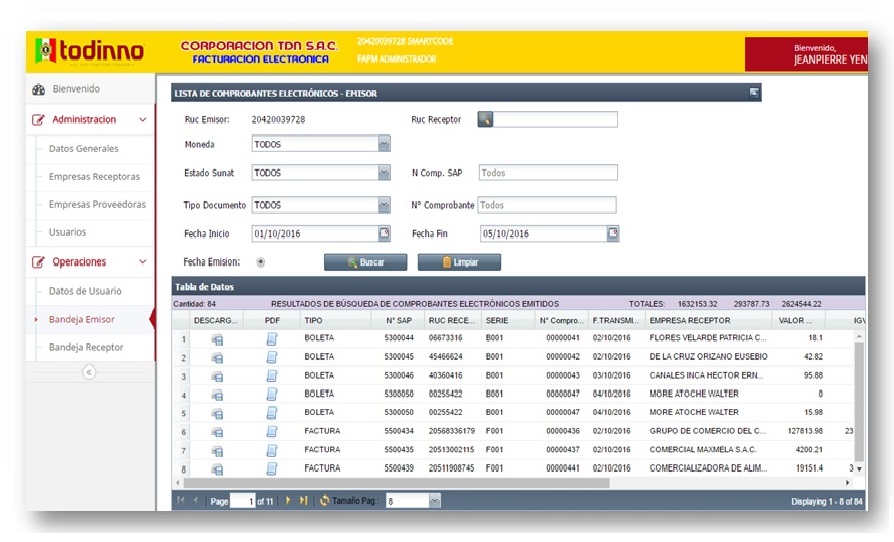Image resolution: width=894 pixels, height=542 pixels.
Task: Open Bandeja Receptor in the sidebar
Action: click(x=86, y=347)
